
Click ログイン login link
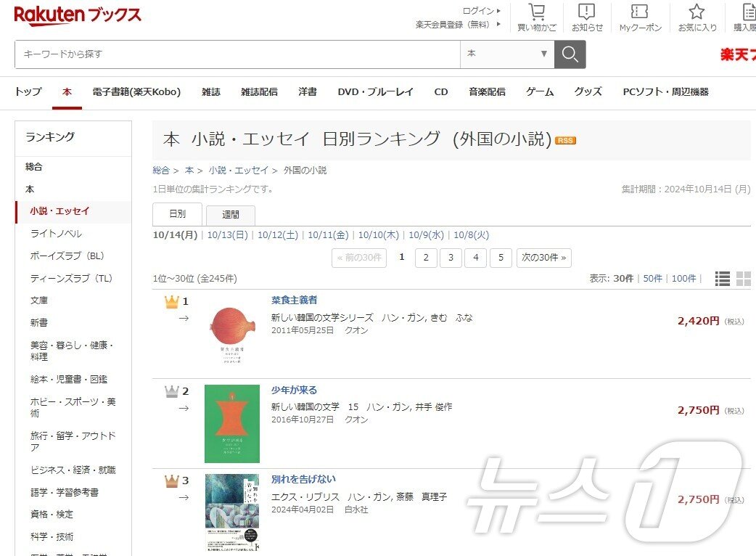[x=482, y=11]
